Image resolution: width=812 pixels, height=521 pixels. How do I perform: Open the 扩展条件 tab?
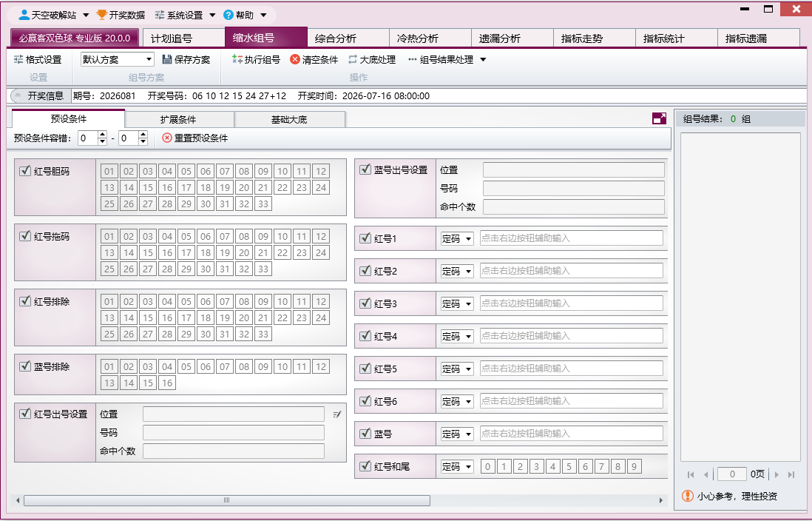tap(179, 119)
